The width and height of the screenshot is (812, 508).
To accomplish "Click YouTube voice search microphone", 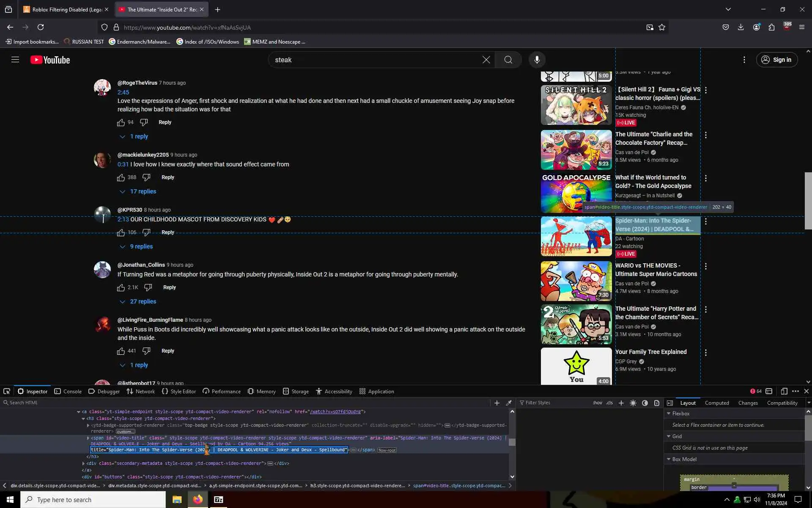I will click(x=537, y=60).
